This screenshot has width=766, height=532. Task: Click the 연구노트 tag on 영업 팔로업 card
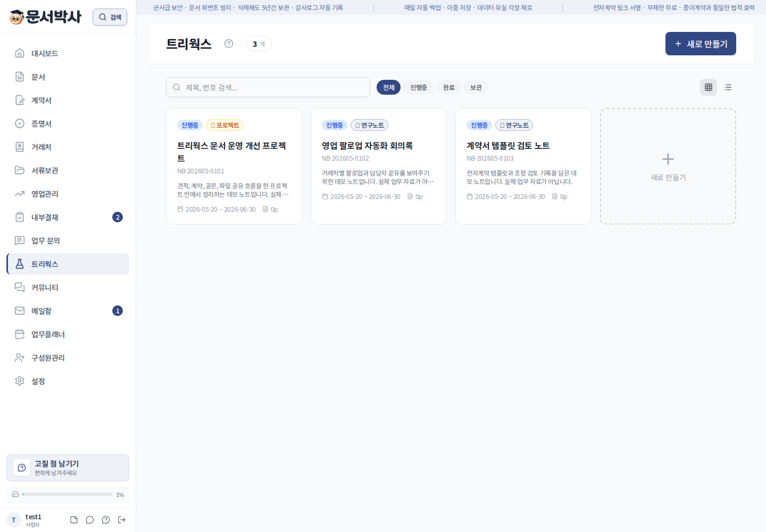click(369, 125)
